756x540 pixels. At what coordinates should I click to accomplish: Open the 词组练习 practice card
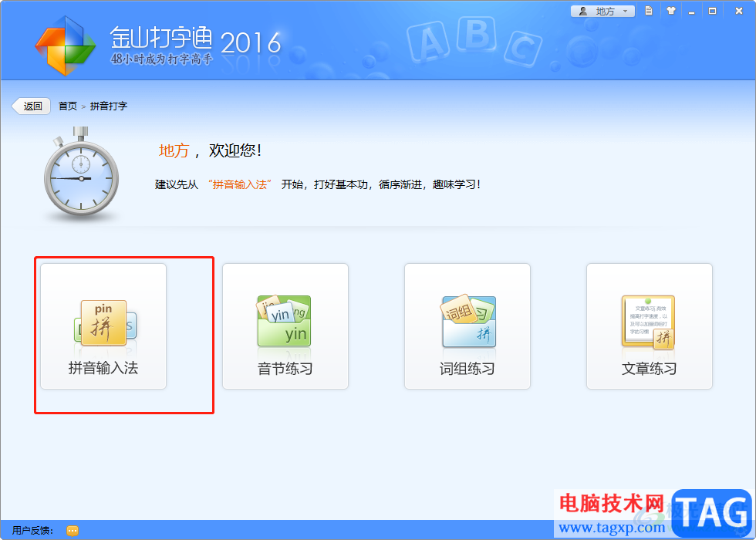467,326
